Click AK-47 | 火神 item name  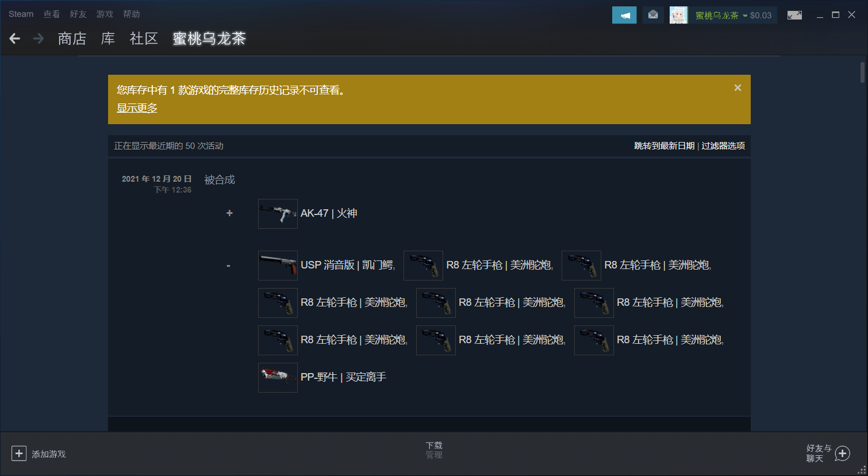tap(329, 213)
